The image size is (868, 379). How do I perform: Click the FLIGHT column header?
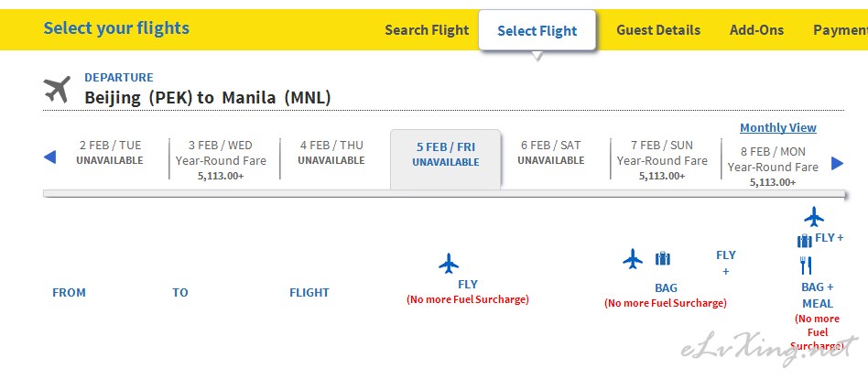tap(309, 293)
